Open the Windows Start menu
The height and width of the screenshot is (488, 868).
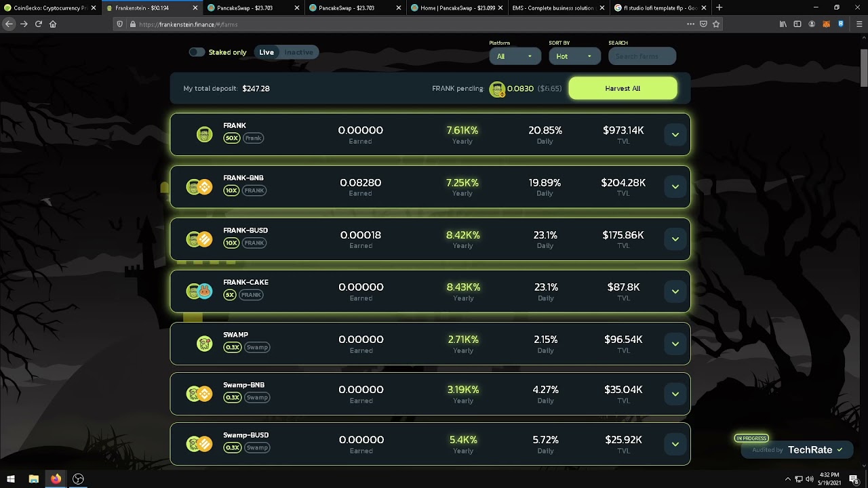tap(11, 479)
